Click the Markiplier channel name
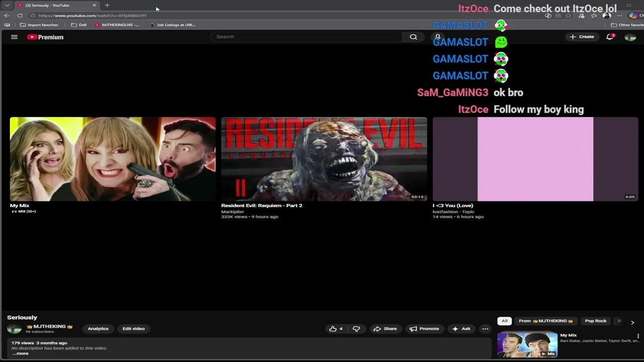Viewport: 644px width, 362px height. point(232,212)
